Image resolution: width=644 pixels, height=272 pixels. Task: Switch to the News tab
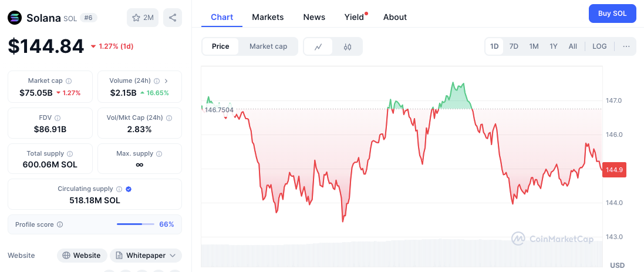(314, 17)
